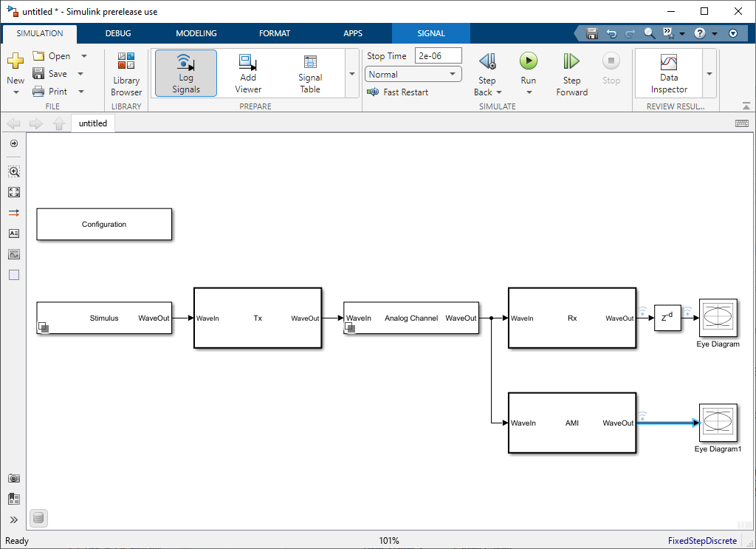The width and height of the screenshot is (756, 549).
Task: Switch to the MODELING tab
Action: pos(196,33)
